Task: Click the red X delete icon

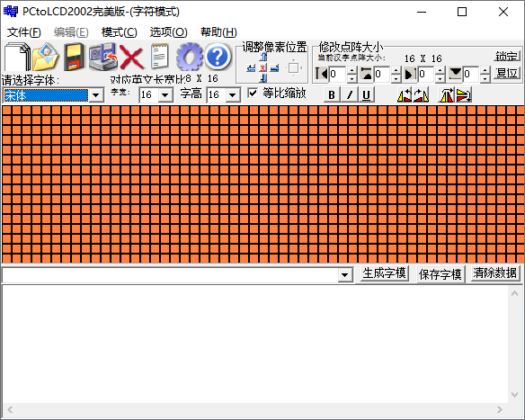Action: pyautogui.click(x=131, y=58)
